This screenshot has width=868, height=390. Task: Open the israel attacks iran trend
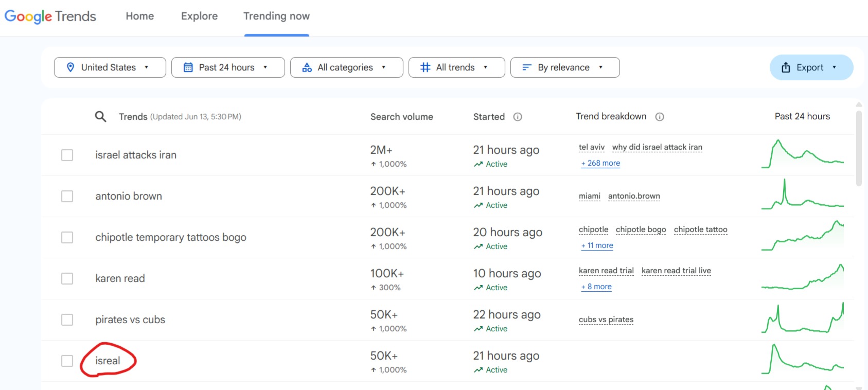pos(136,155)
